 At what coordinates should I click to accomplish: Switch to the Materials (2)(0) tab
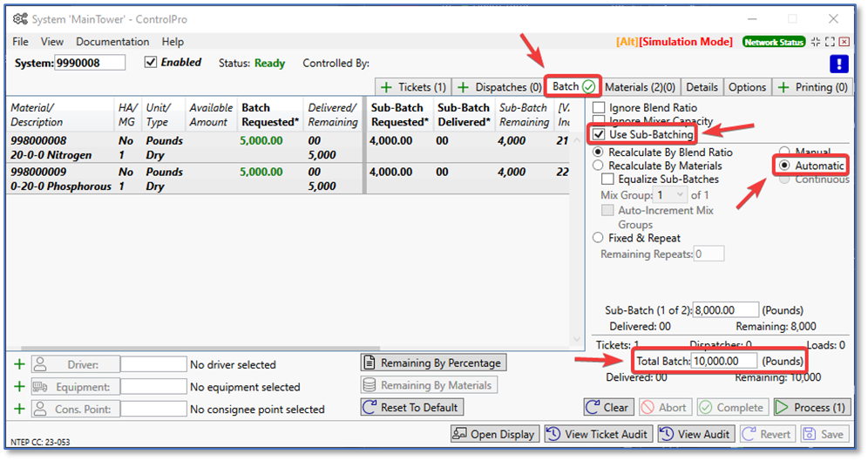[640, 87]
